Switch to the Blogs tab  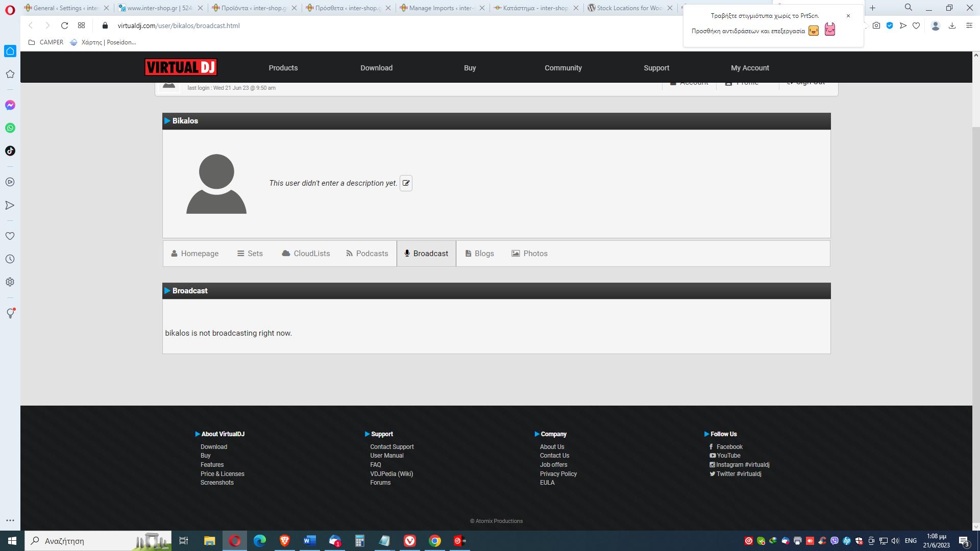(x=479, y=254)
